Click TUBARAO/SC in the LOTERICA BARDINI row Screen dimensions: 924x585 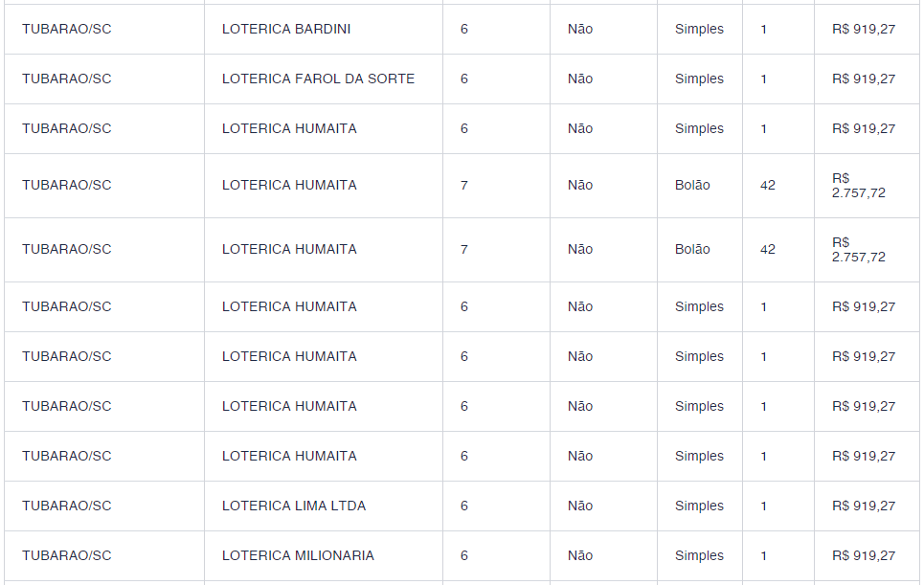(67, 30)
